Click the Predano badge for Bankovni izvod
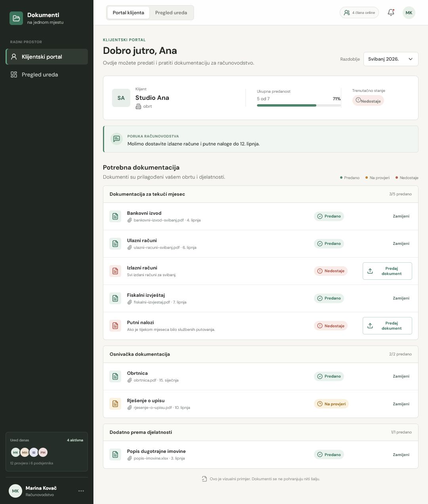 click(x=329, y=216)
